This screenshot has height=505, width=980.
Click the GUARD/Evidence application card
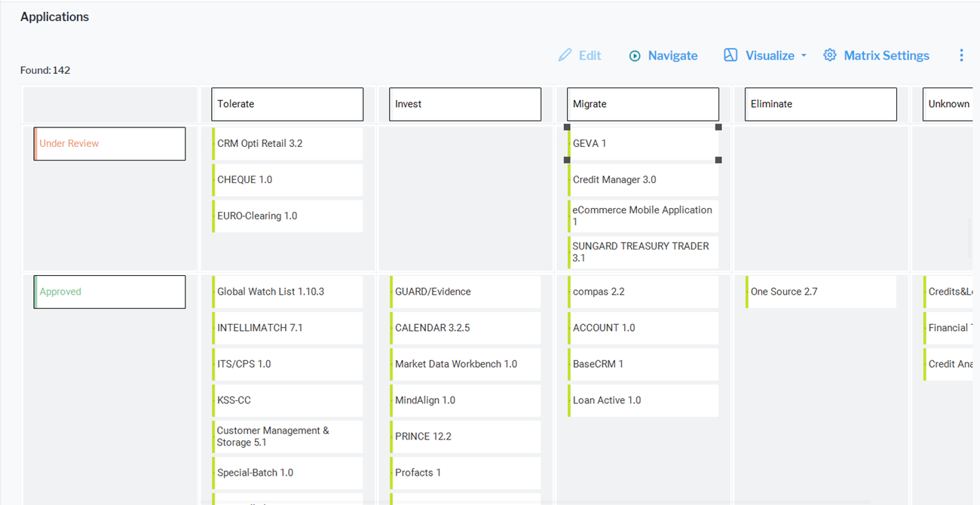pyautogui.click(x=465, y=292)
